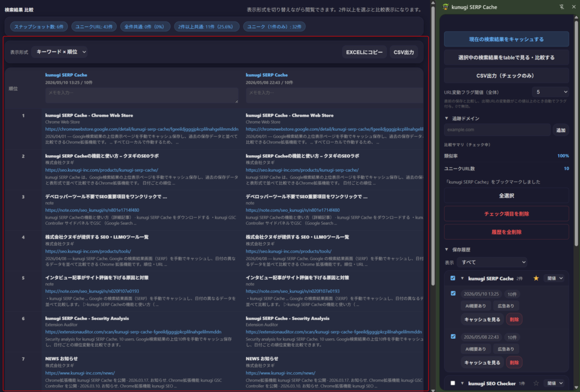The image size is (580, 392).
Task: Open 閾値 dropdown for kunugi SERP Cache group
Action: click(x=555, y=278)
